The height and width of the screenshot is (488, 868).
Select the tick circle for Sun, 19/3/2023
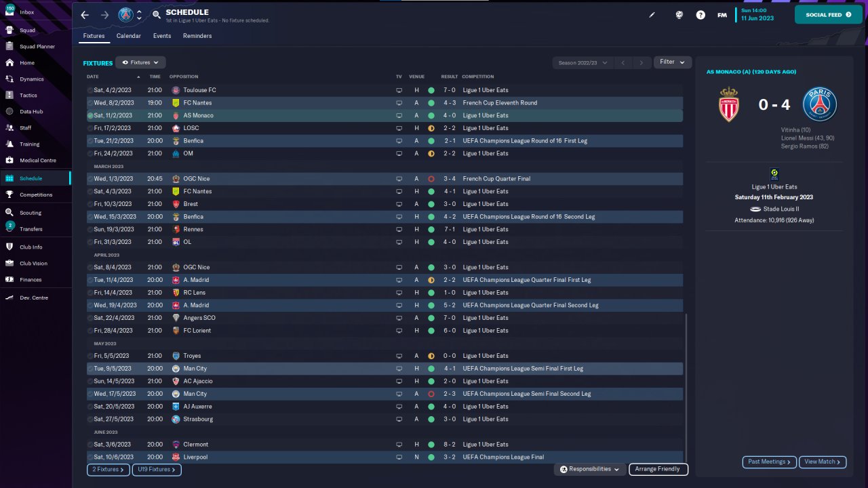coord(90,230)
